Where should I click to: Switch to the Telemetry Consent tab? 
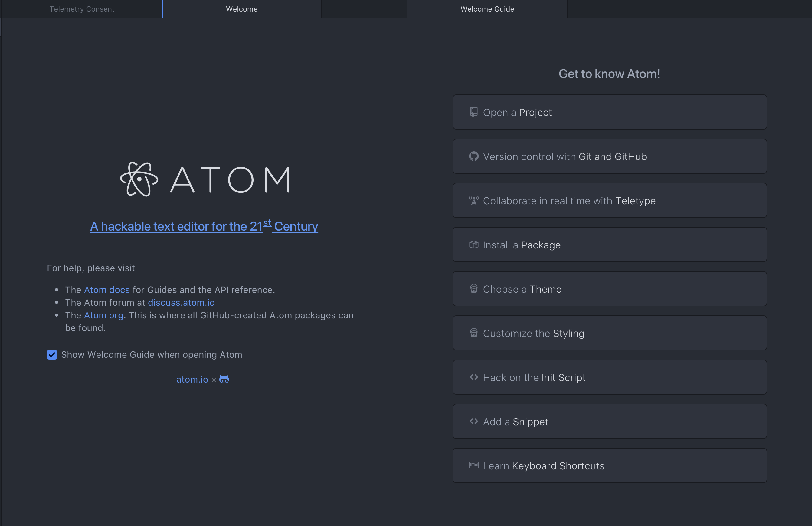pyautogui.click(x=82, y=9)
